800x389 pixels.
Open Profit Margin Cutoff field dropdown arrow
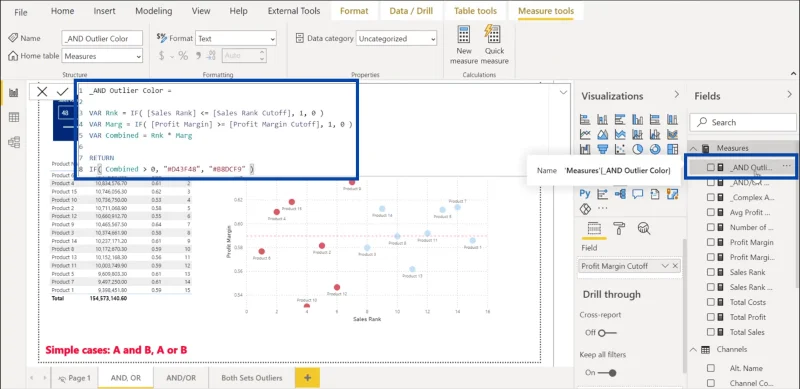665,266
